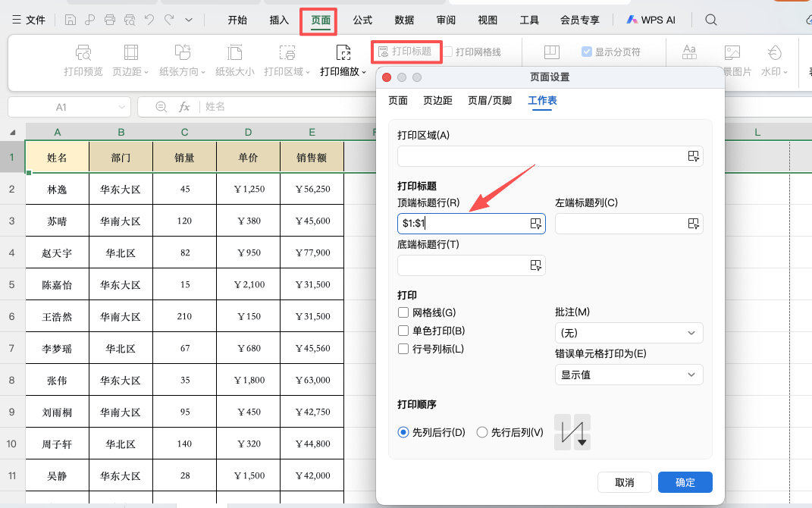Open the 打印缩放 ribbon dropdown
812x508 pixels.
point(343,61)
